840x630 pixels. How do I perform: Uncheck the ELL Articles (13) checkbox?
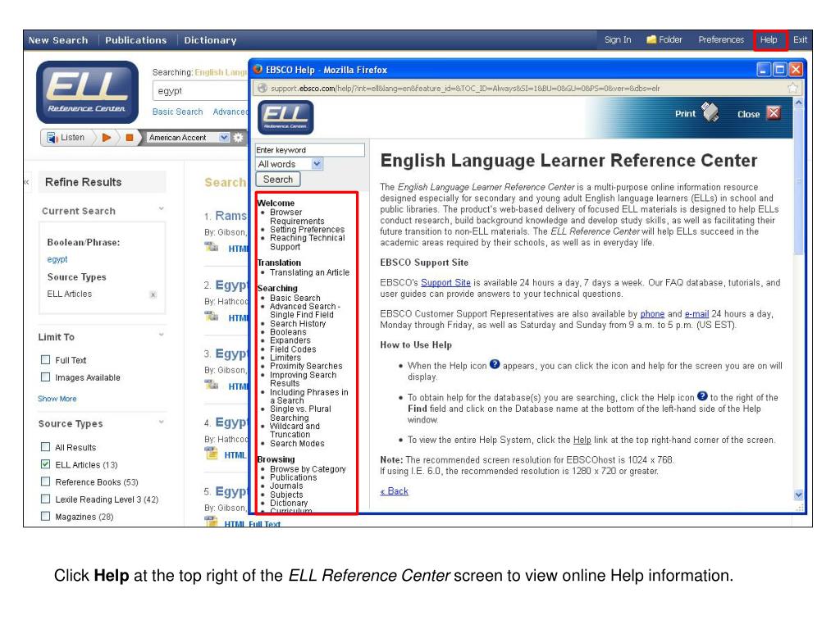(x=46, y=464)
